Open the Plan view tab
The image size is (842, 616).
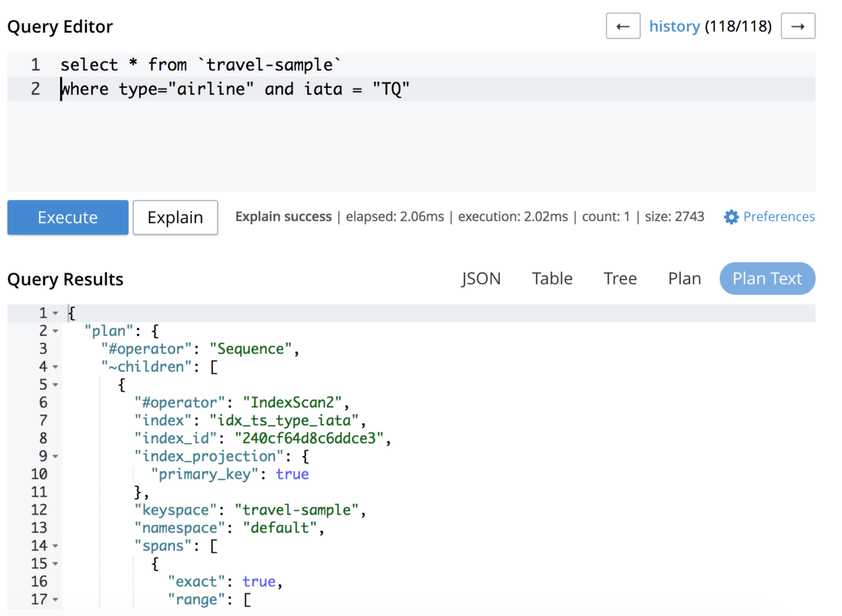(x=684, y=278)
